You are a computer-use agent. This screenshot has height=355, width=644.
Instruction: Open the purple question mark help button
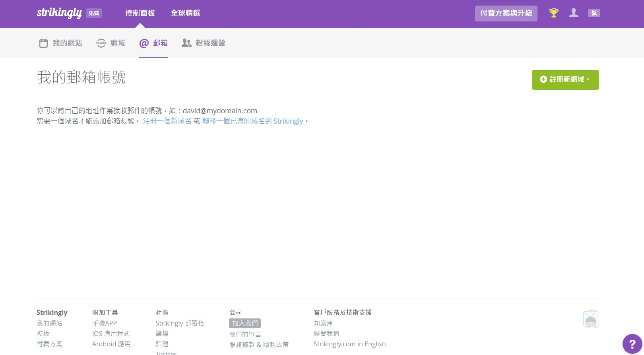coord(632,344)
